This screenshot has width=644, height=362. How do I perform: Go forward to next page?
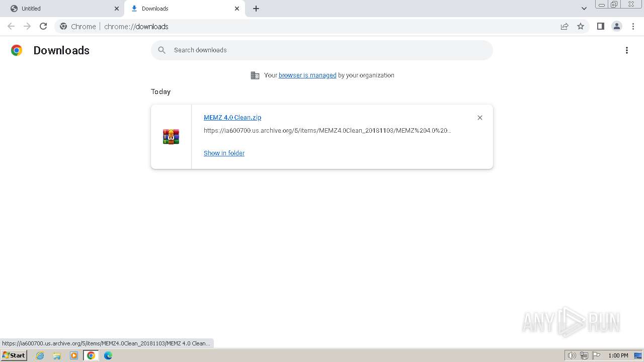(27, 26)
